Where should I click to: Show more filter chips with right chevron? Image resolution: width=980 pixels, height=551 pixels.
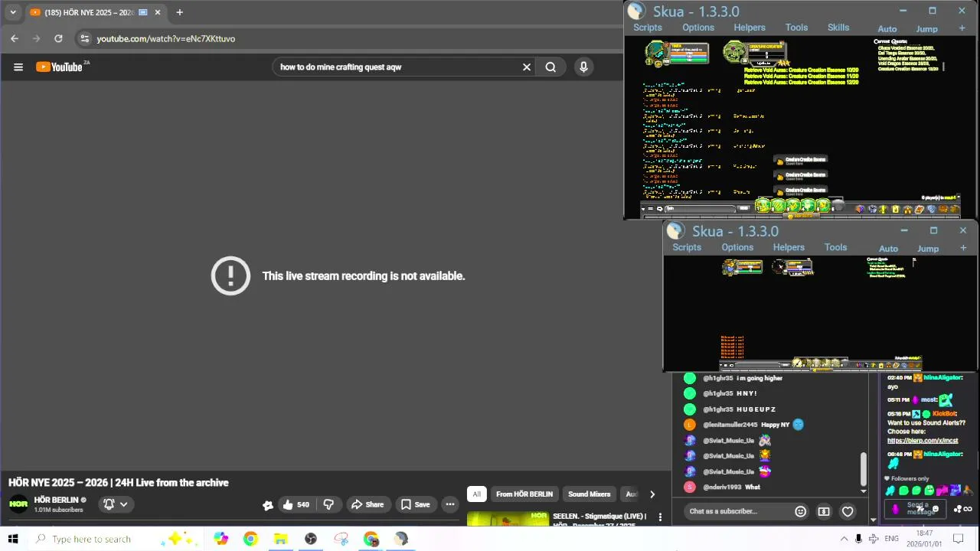click(652, 494)
